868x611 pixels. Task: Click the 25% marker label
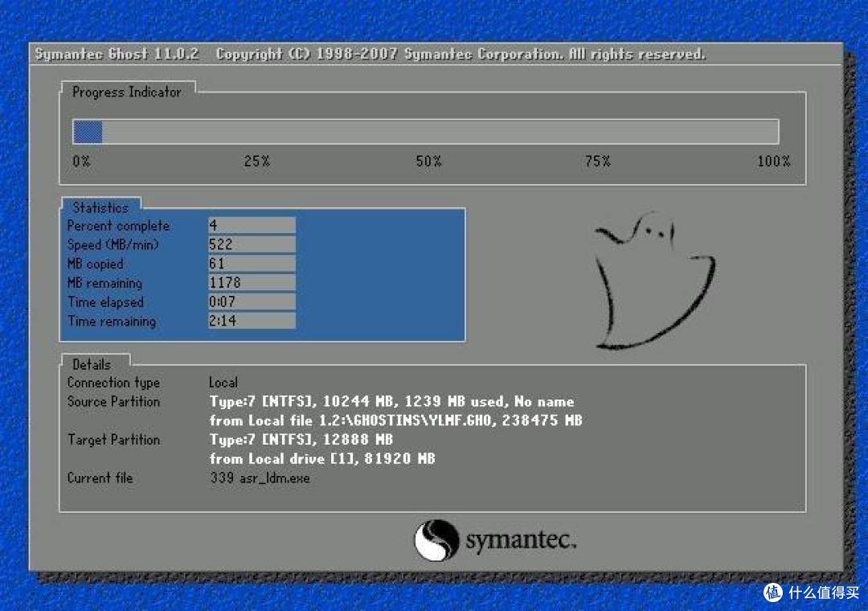pos(257,162)
